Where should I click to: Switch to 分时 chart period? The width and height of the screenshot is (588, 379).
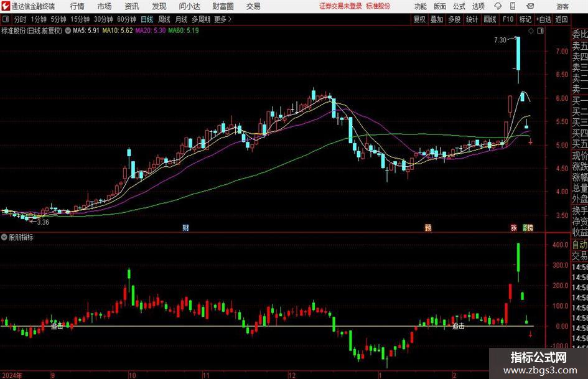[x=20, y=19]
